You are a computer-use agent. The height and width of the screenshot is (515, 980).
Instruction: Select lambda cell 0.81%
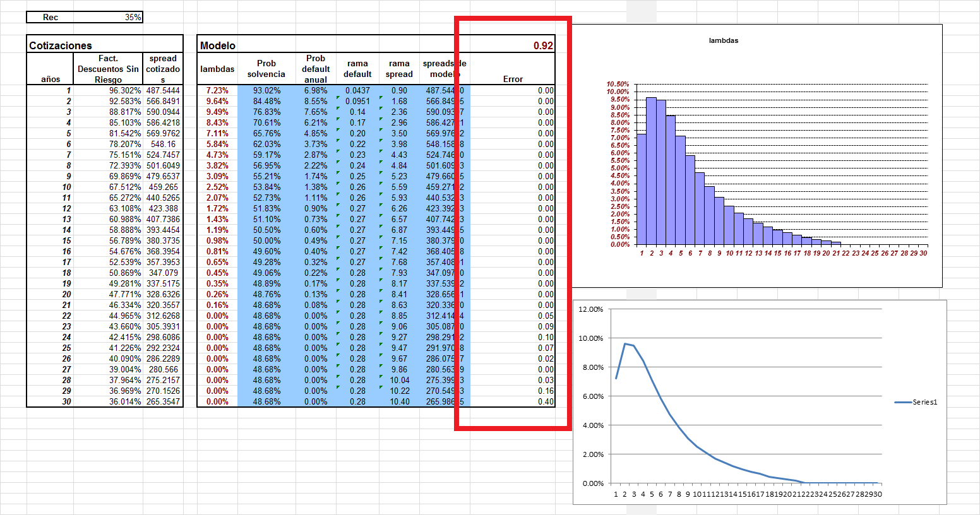click(x=217, y=251)
